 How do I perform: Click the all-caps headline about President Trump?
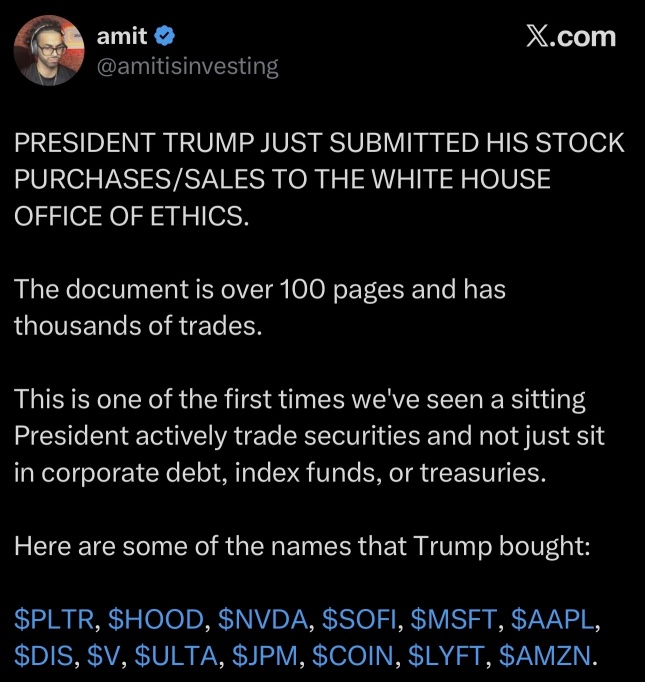319,179
